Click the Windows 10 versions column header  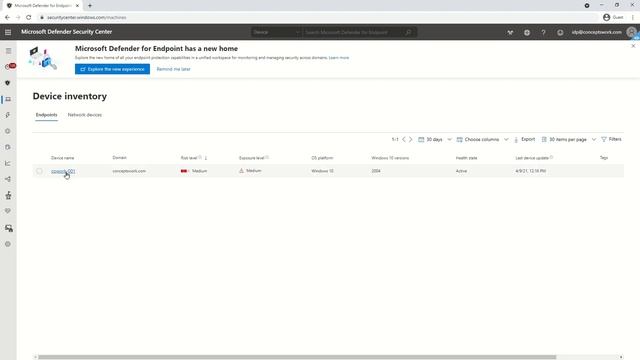point(390,158)
